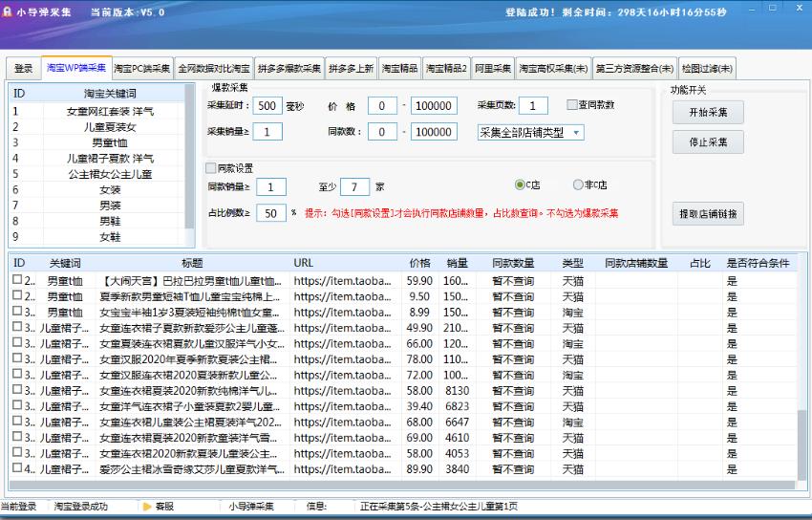Click the 同款店铺数量 column header
The height and width of the screenshot is (520, 812).
636,263
